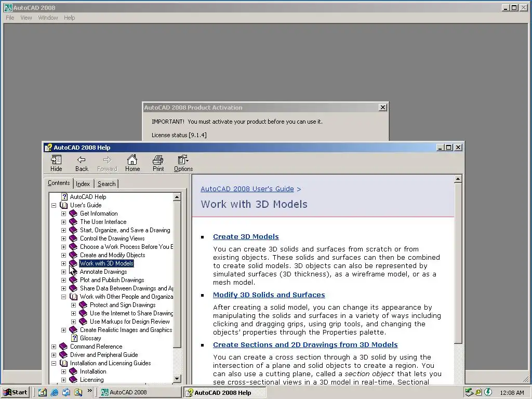
Task: Click the book icon beside The User Interface
Action: click(x=73, y=222)
